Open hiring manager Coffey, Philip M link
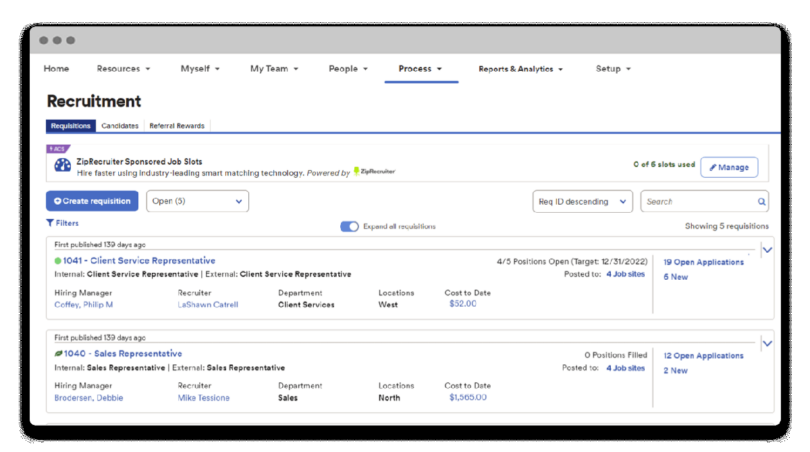Viewport: 810px width, 452px height. click(83, 304)
